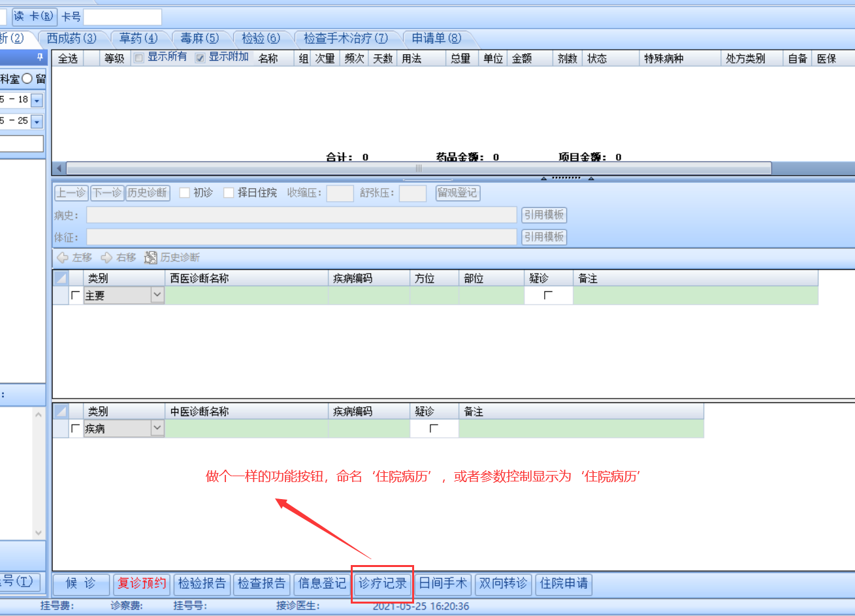Viewport: 855px width, 616px height.
Task: Open 检验报告
Action: tap(202, 583)
